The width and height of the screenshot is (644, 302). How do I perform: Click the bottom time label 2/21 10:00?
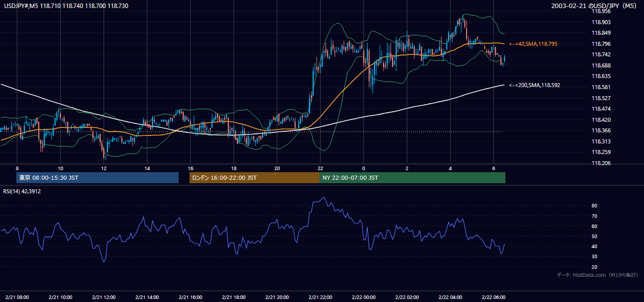pos(60,297)
